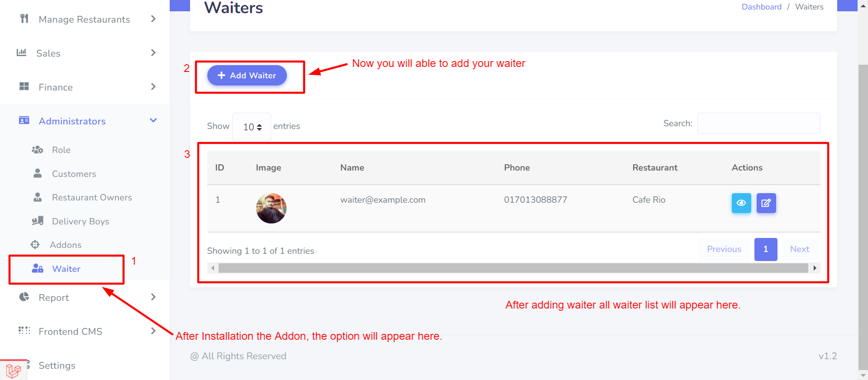Focus the Search input field
The height and width of the screenshot is (380, 868).
(x=759, y=123)
